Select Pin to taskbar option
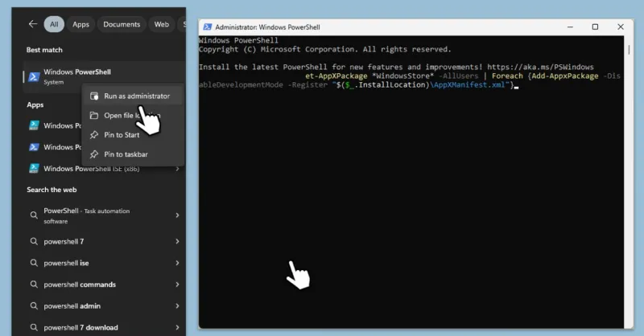Screen dimensions: 644x336 coord(133,154)
